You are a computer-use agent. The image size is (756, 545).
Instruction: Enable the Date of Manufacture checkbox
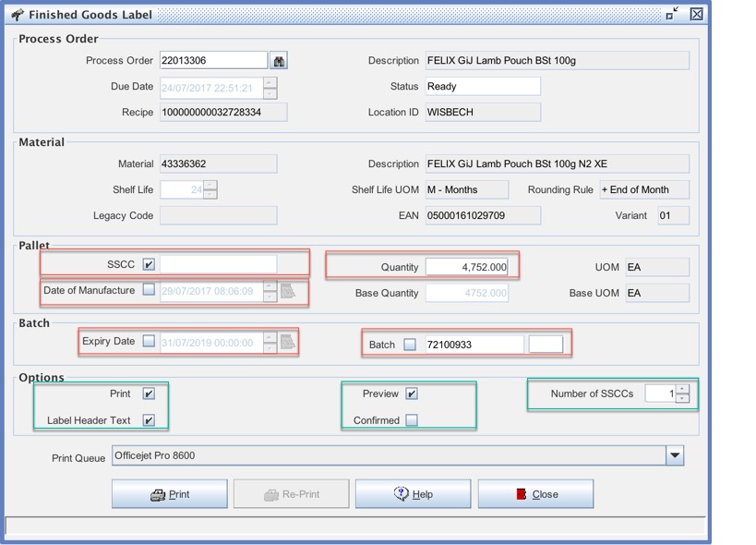[149, 290]
